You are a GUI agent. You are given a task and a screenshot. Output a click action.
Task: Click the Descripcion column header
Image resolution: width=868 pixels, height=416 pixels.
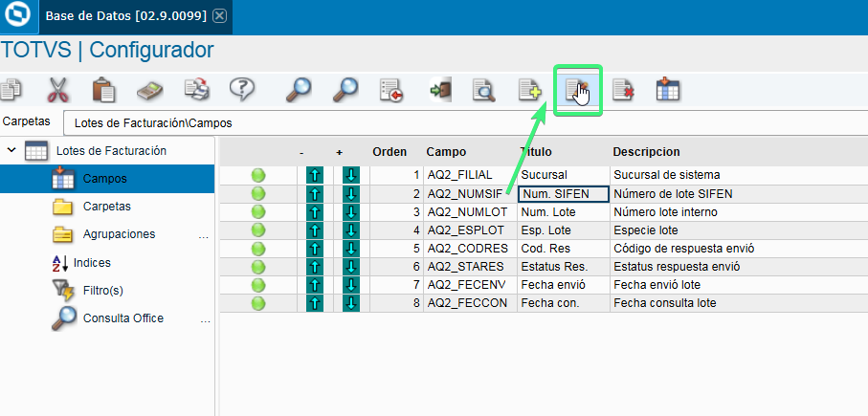click(646, 151)
